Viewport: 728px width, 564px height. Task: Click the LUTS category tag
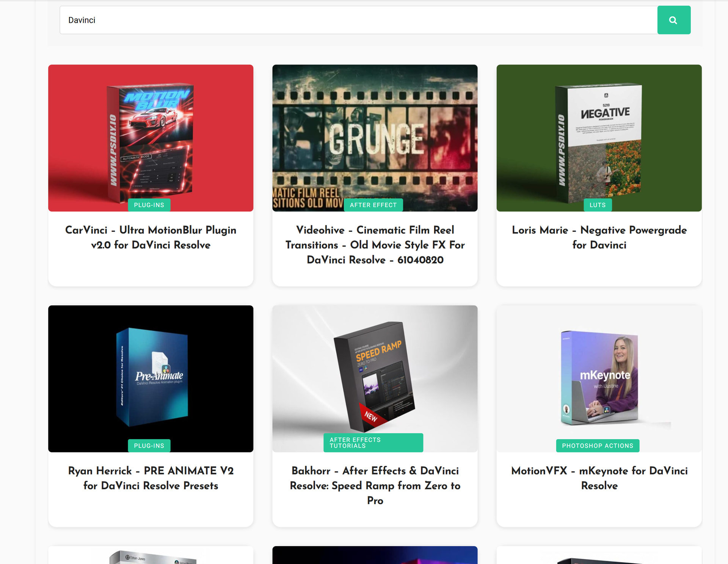pyautogui.click(x=598, y=205)
